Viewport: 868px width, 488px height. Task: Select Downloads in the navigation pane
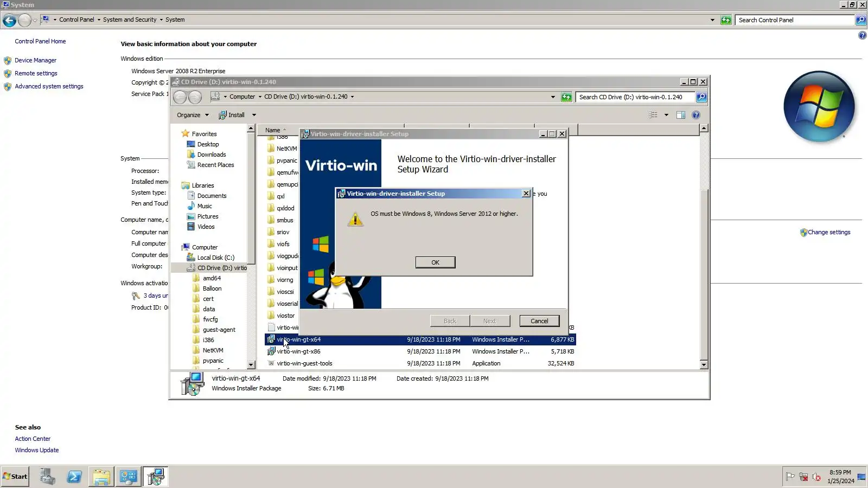point(212,155)
